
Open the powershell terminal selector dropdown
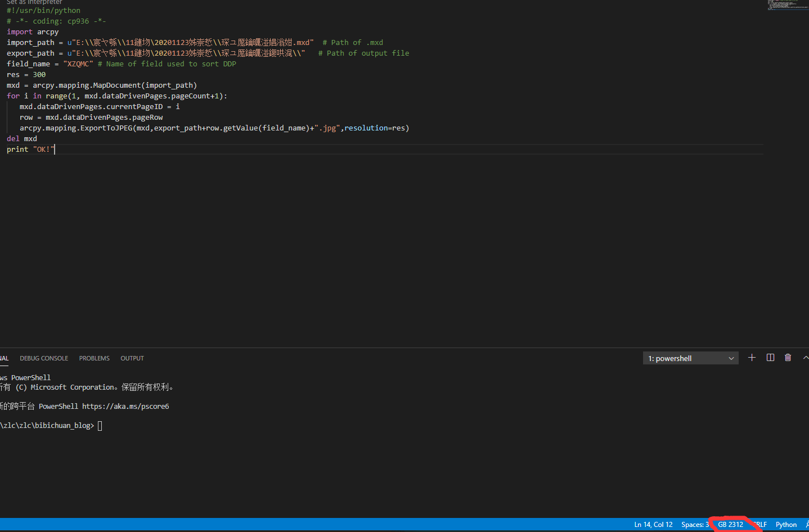click(690, 358)
